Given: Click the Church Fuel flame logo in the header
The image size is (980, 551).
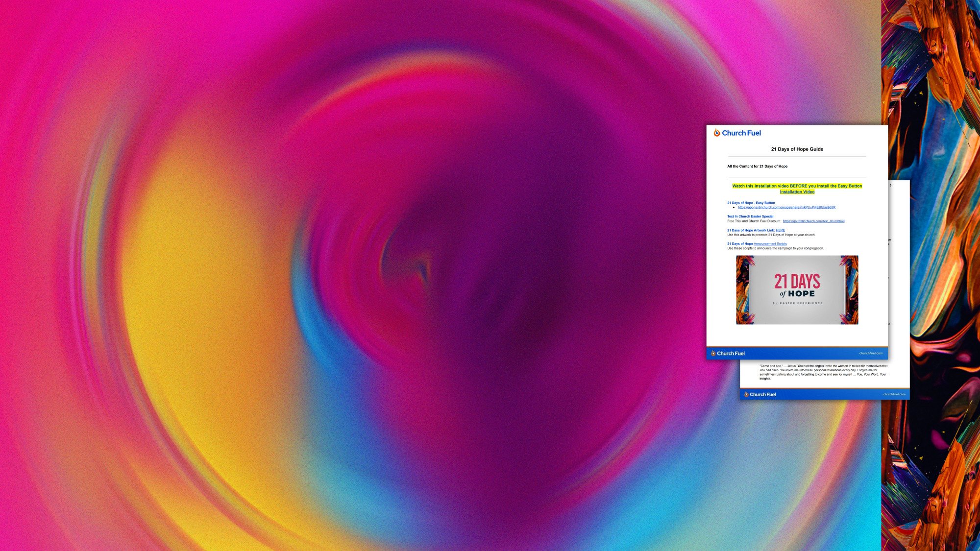Looking at the screenshot, I should (716, 133).
